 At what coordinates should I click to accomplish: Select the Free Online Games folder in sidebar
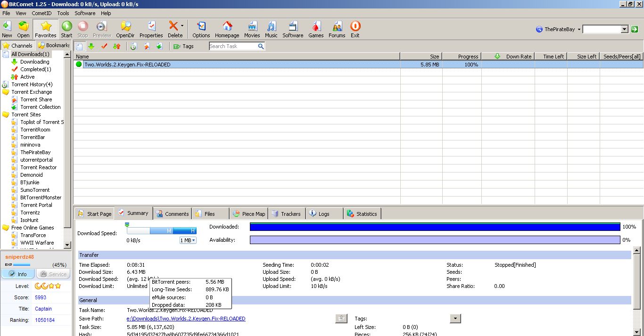(33, 228)
